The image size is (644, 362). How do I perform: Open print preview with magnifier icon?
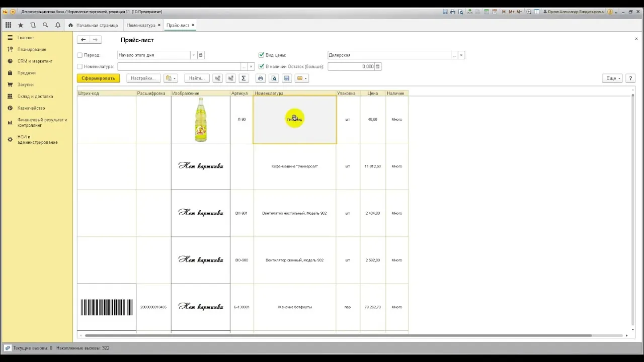274,78
